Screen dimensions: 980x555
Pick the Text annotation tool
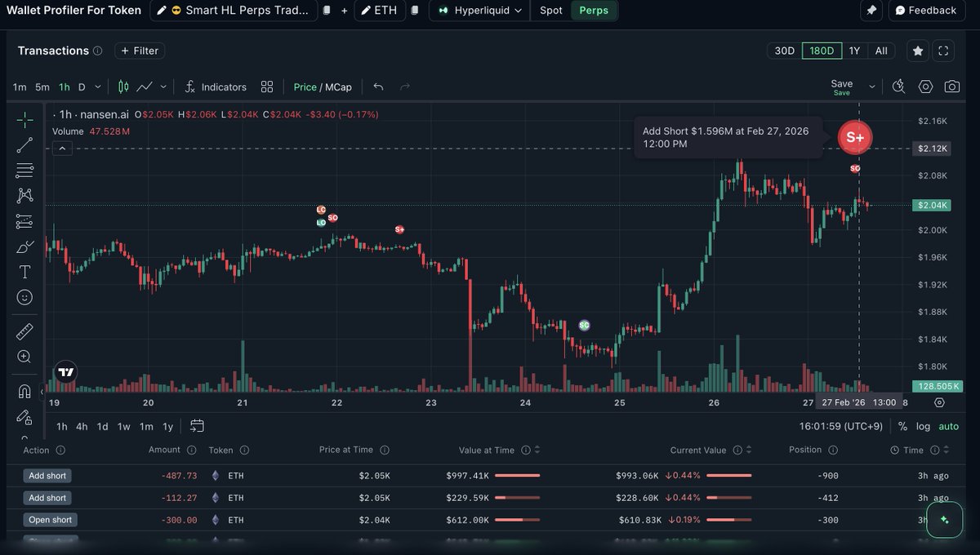click(24, 272)
